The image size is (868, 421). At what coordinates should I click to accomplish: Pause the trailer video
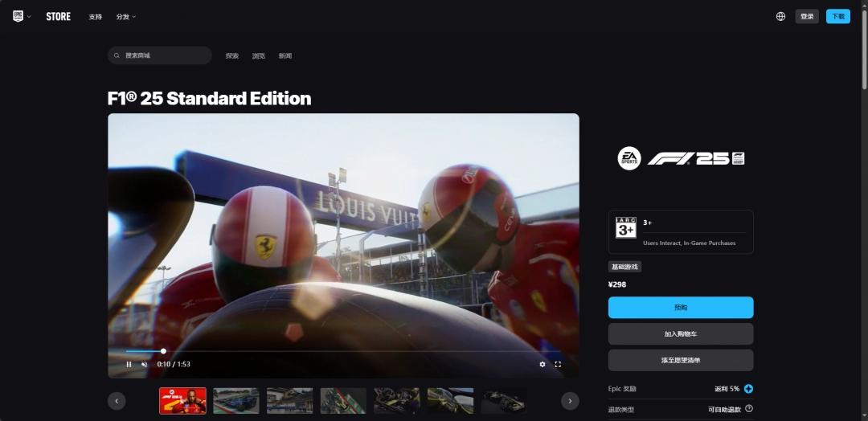point(129,364)
